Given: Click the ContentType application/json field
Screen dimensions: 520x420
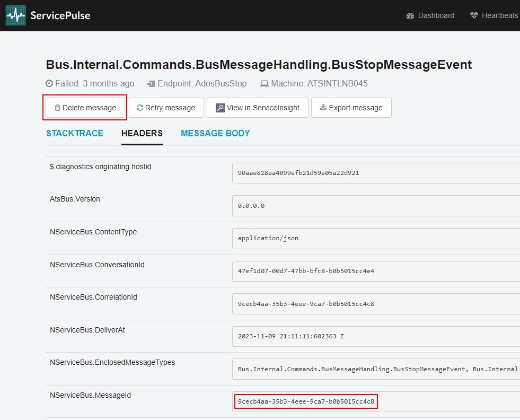Looking at the screenshot, I should tap(375, 239).
